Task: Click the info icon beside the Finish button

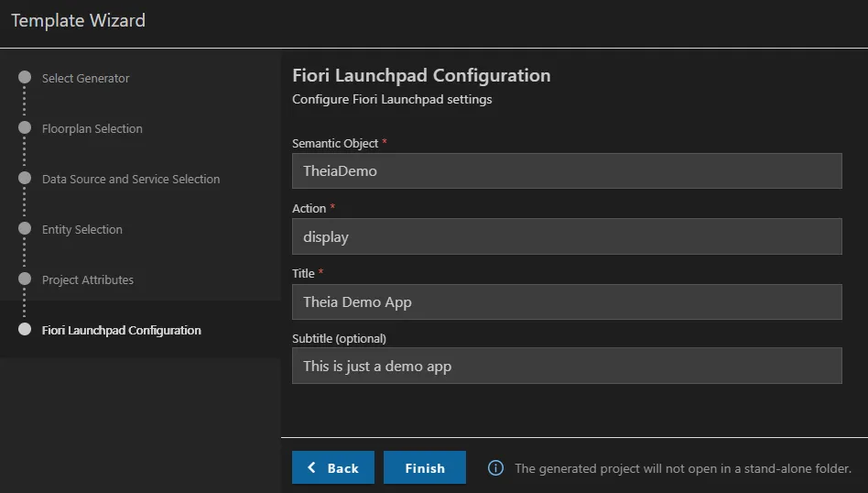Action: 495,468
